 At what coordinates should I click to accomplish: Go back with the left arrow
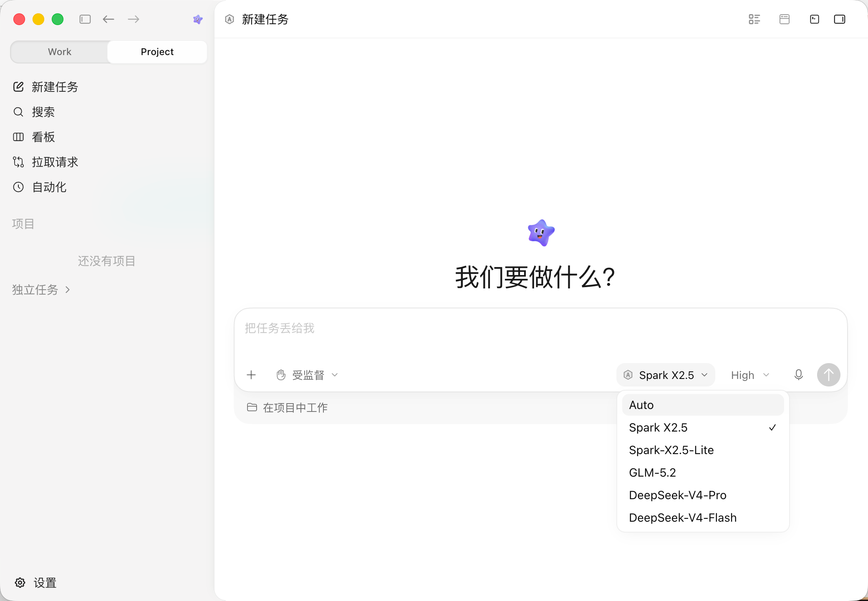click(x=108, y=19)
